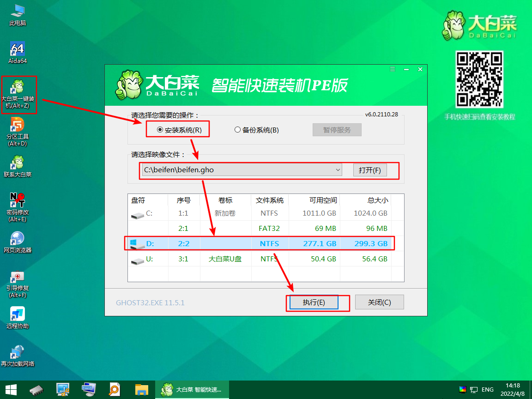
Task: Open 大白菜一键装机 desktop shortcut
Action: (x=18, y=95)
